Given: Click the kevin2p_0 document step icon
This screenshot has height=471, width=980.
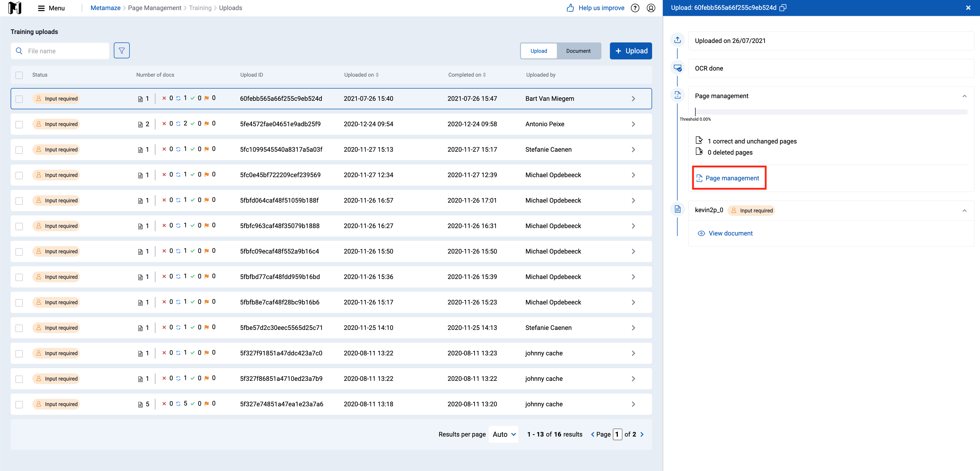Looking at the screenshot, I should [678, 209].
